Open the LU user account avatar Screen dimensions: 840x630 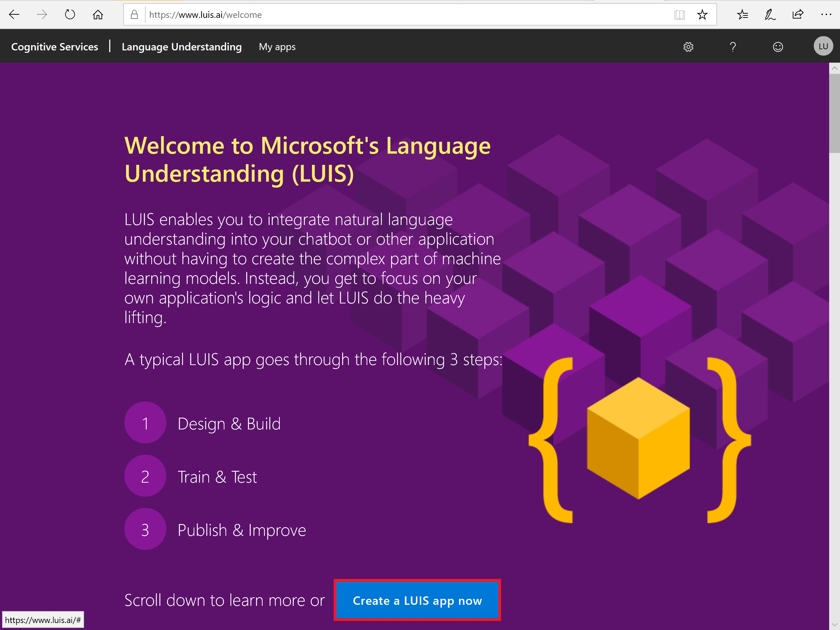click(823, 46)
